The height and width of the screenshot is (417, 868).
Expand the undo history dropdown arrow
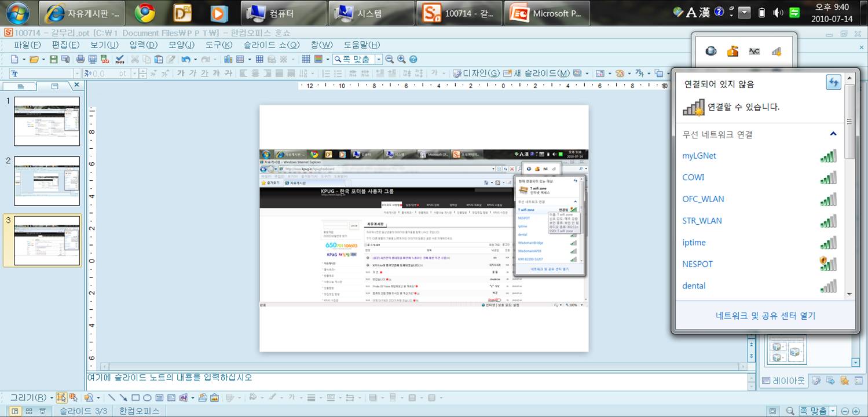pyautogui.click(x=195, y=59)
